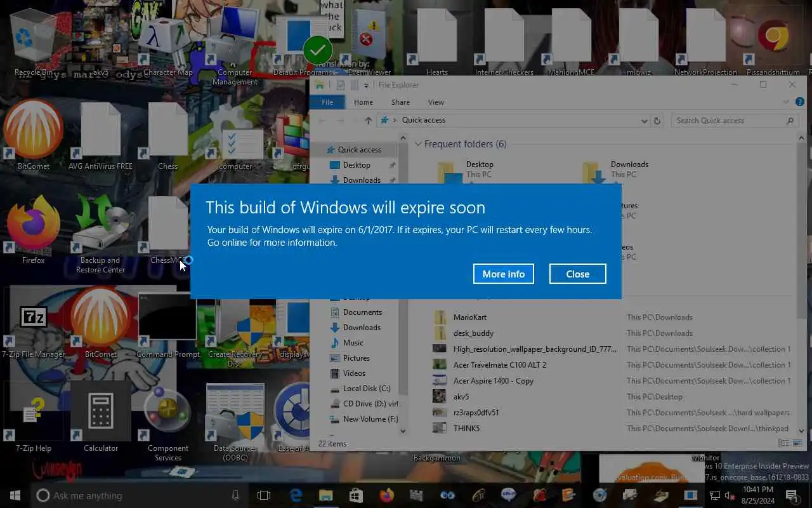
Task: Close the Windows expiry notification
Action: pyautogui.click(x=577, y=274)
